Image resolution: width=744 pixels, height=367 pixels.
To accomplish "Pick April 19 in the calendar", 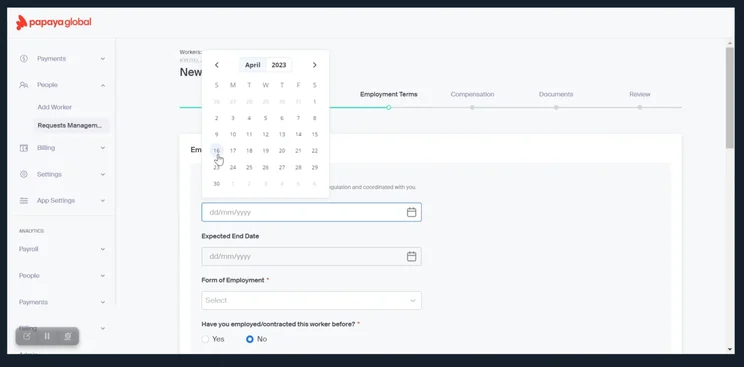I will (x=266, y=151).
